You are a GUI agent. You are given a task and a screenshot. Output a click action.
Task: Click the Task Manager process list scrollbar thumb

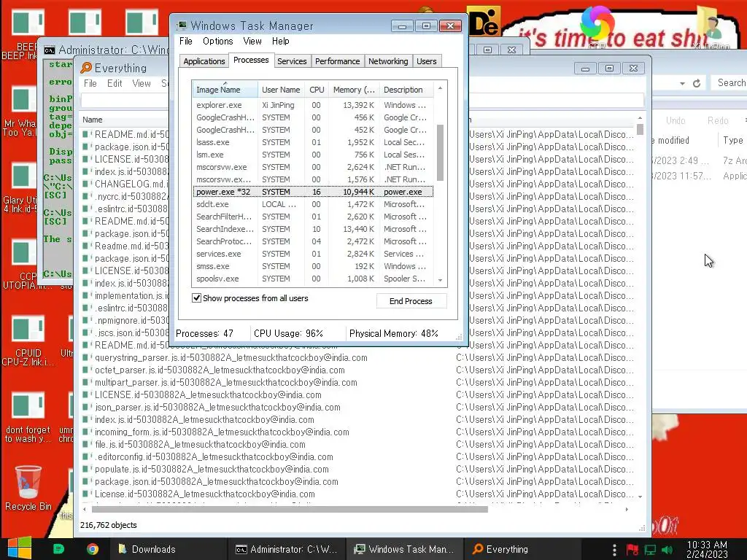[x=440, y=152]
